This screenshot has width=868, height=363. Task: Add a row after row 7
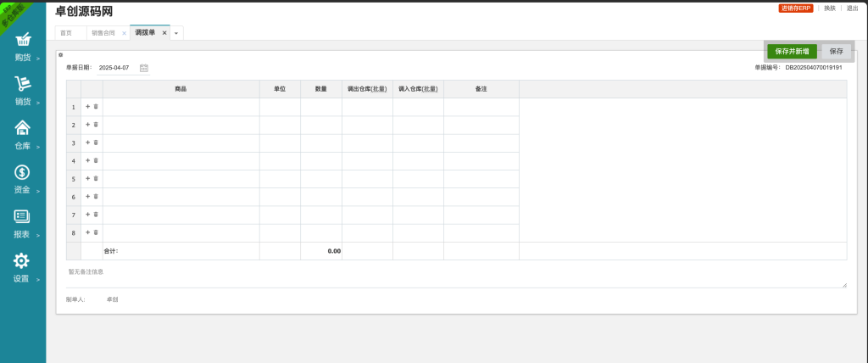pyautogui.click(x=87, y=215)
